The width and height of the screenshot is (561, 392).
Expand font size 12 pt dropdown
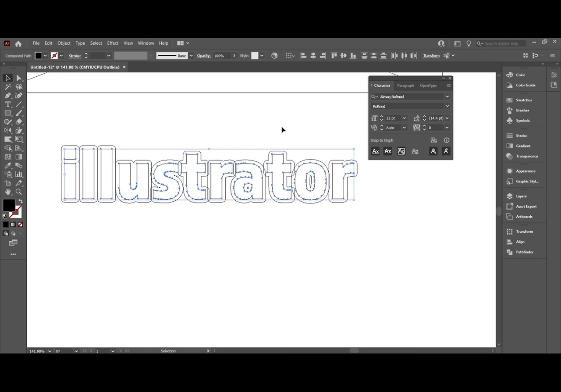point(404,118)
